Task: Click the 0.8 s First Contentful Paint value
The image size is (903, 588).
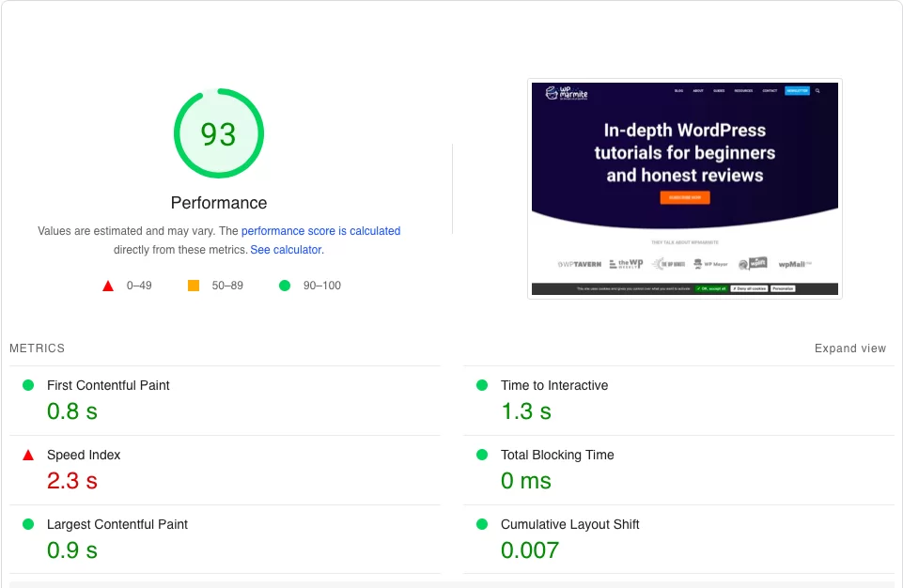Action: (72, 411)
